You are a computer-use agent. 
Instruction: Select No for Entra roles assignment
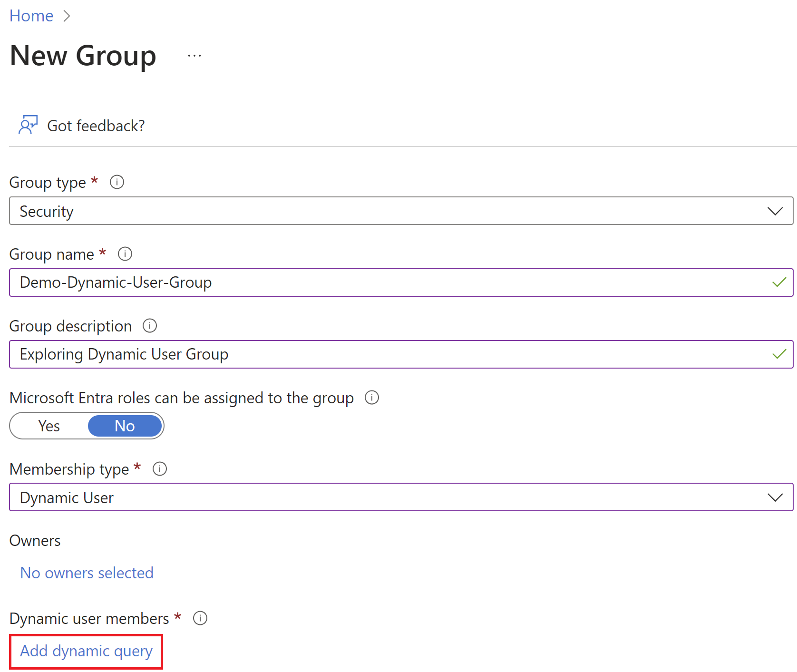pyautogui.click(x=125, y=426)
